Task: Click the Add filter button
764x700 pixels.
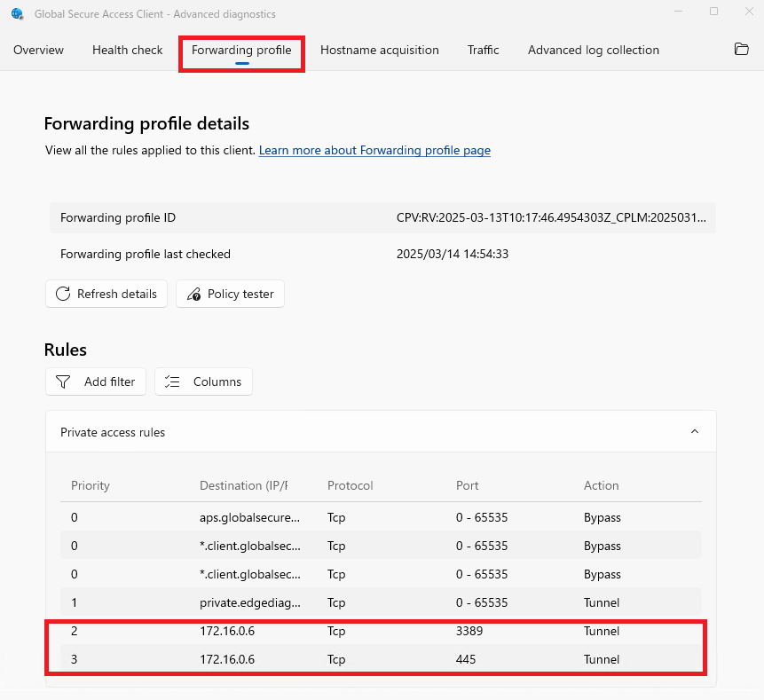Action: [96, 381]
